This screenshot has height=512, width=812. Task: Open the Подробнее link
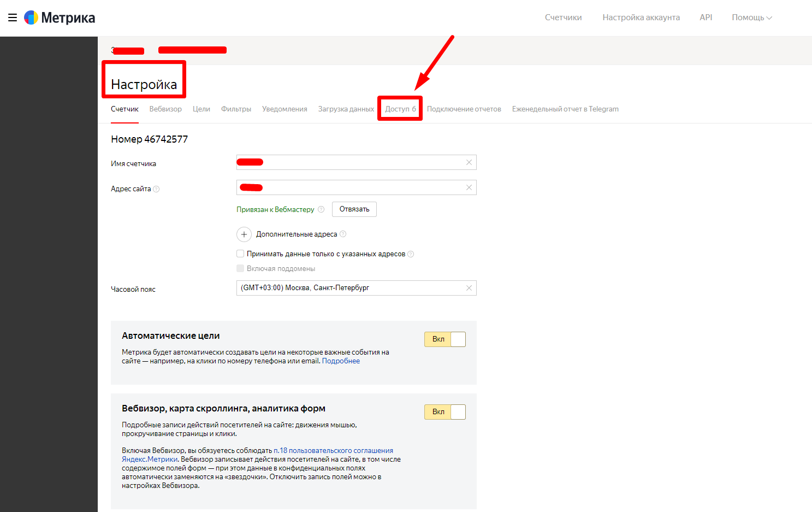pyautogui.click(x=341, y=361)
